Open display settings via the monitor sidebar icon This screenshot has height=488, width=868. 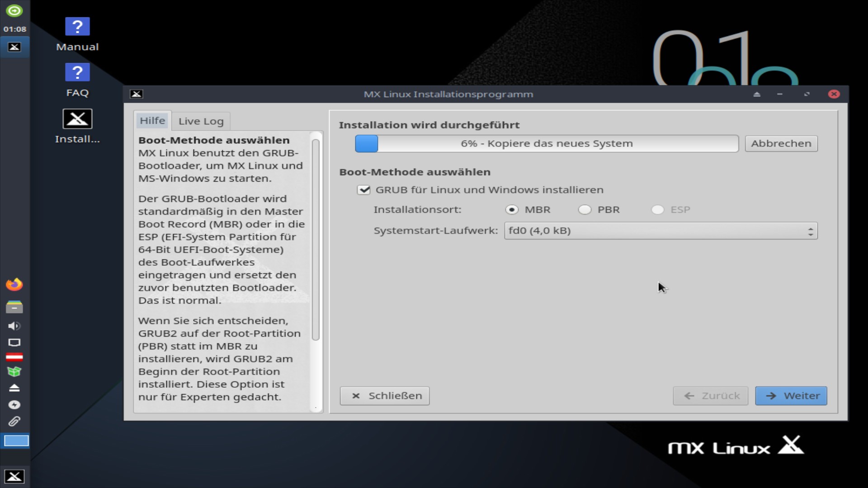[x=14, y=343]
